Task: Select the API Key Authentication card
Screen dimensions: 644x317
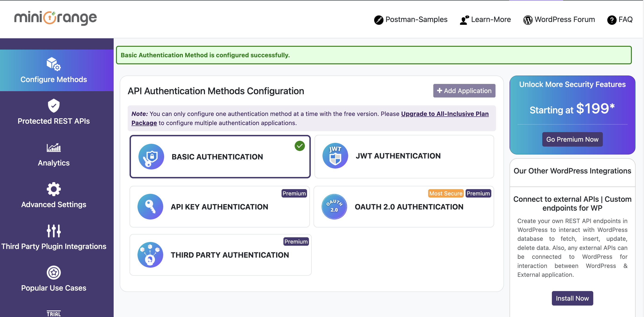Action: point(220,207)
